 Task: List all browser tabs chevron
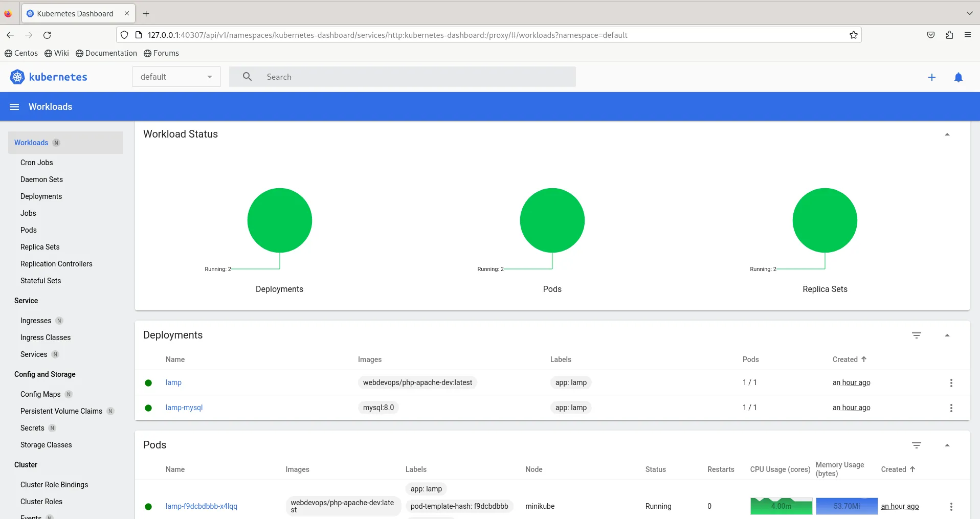pyautogui.click(x=970, y=14)
